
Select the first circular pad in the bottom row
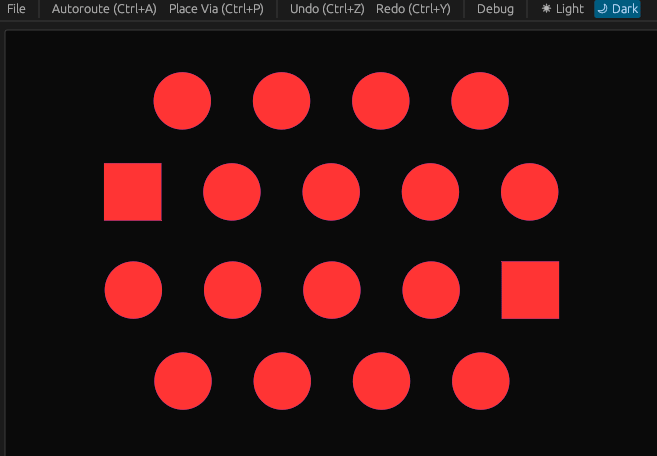coord(183,381)
